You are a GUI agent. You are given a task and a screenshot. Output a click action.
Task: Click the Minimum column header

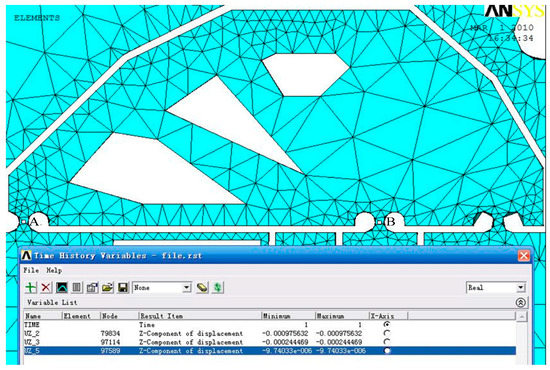[288, 316]
